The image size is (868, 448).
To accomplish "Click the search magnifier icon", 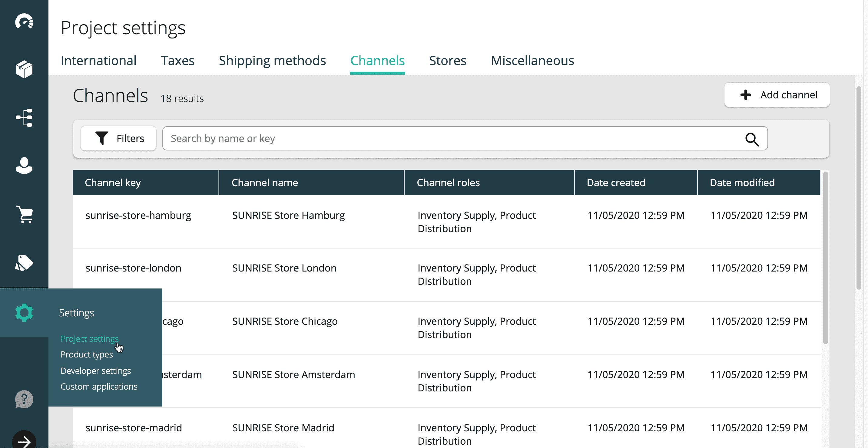I will pos(752,139).
